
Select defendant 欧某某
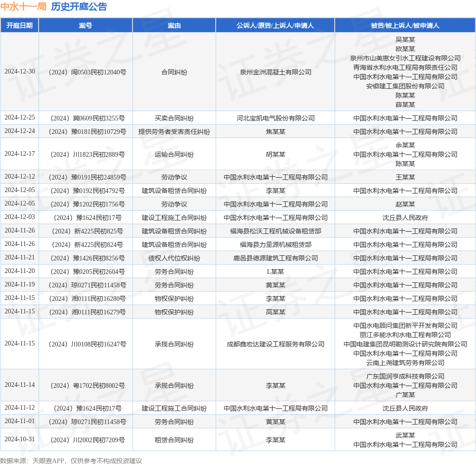pyautogui.click(x=405, y=49)
